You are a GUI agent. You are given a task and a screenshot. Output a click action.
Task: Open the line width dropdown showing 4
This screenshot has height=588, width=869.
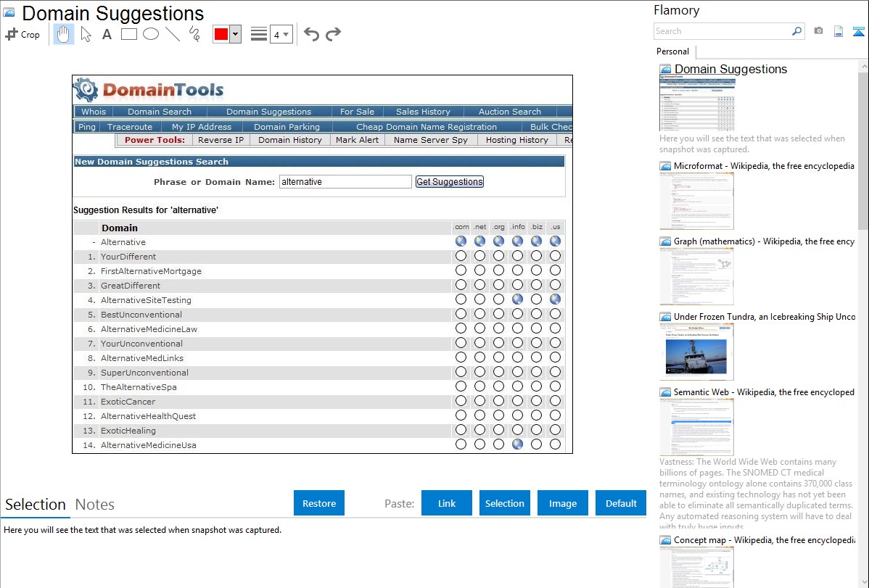pos(281,34)
